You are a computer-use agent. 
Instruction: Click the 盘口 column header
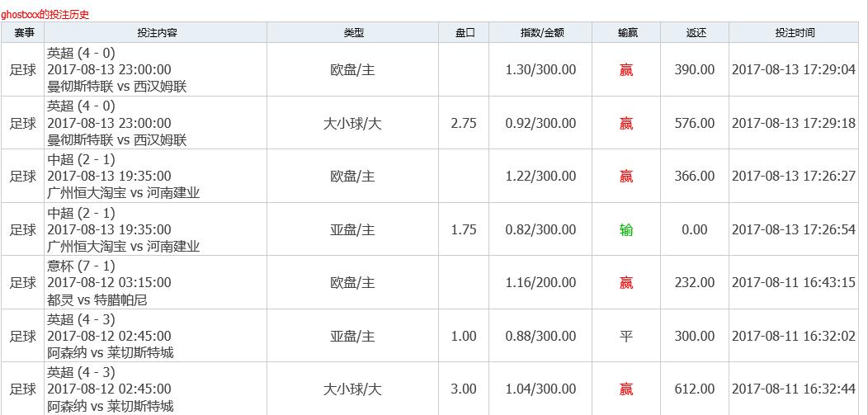coord(464,33)
